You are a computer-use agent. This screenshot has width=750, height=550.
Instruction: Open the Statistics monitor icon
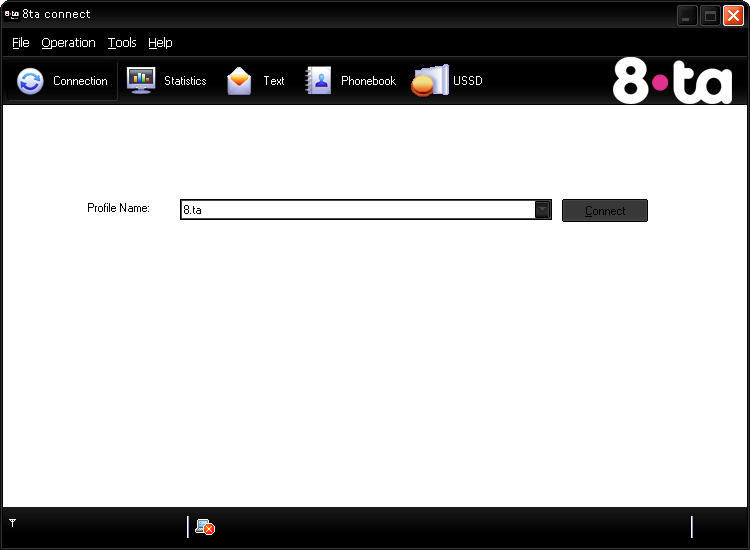141,80
